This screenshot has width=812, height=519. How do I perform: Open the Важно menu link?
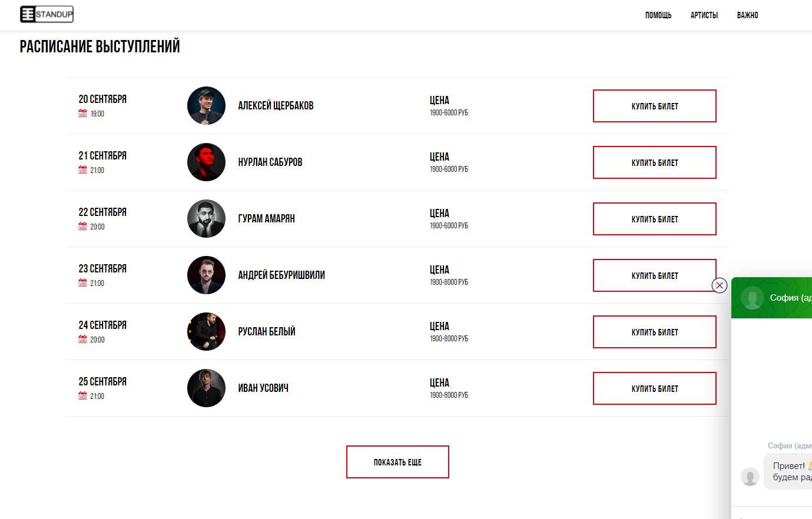tap(747, 15)
